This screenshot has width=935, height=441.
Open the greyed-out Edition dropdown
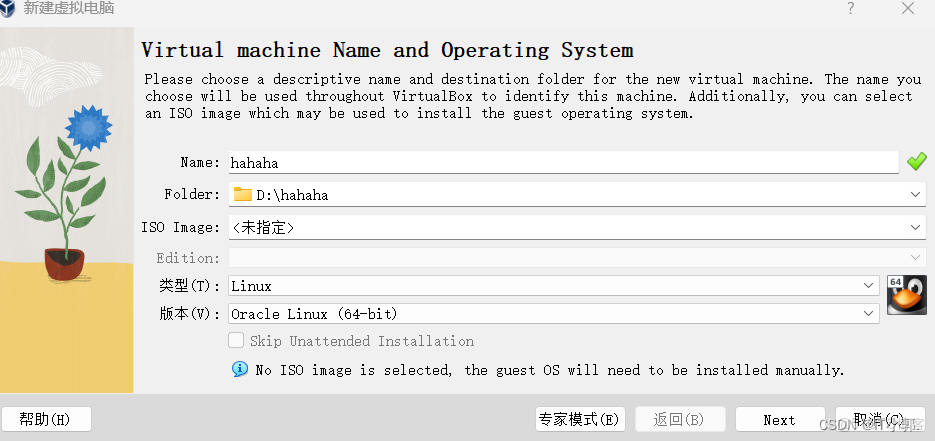coord(577,257)
